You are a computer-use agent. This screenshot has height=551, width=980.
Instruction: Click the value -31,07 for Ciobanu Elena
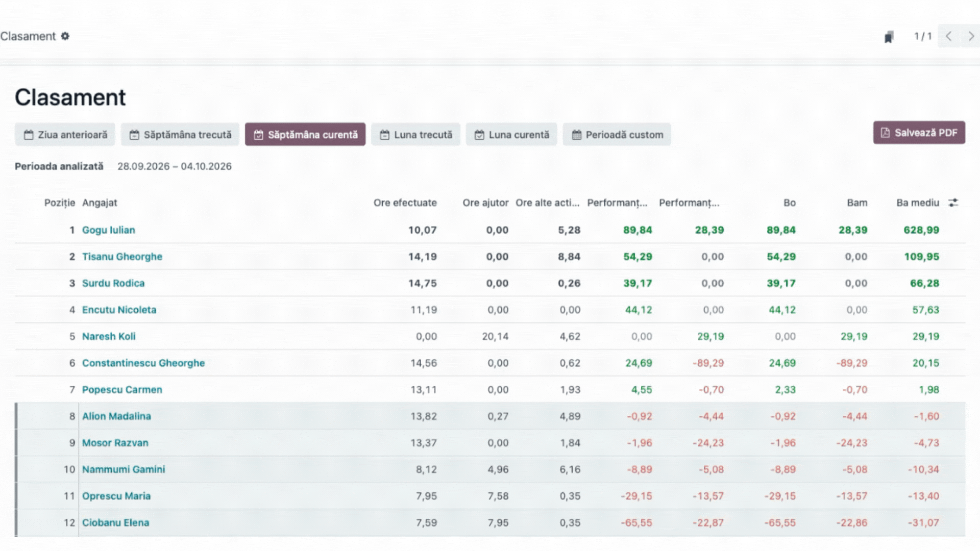coord(923,522)
